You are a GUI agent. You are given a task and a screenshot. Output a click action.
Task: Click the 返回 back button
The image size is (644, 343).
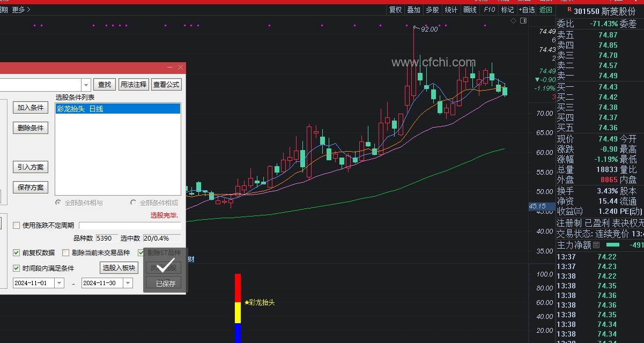545,10
